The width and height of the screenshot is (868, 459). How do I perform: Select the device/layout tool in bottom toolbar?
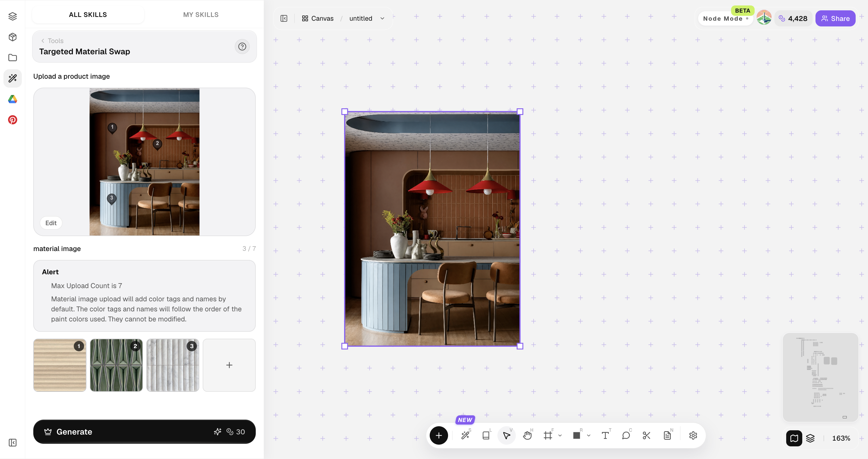tap(486, 435)
